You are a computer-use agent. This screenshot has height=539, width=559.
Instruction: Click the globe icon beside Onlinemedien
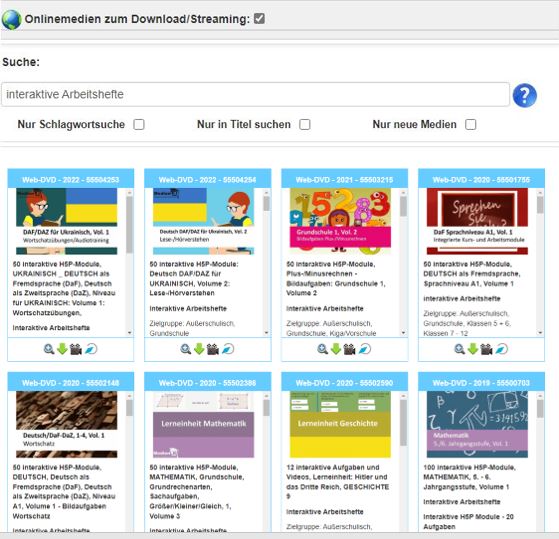12,20
